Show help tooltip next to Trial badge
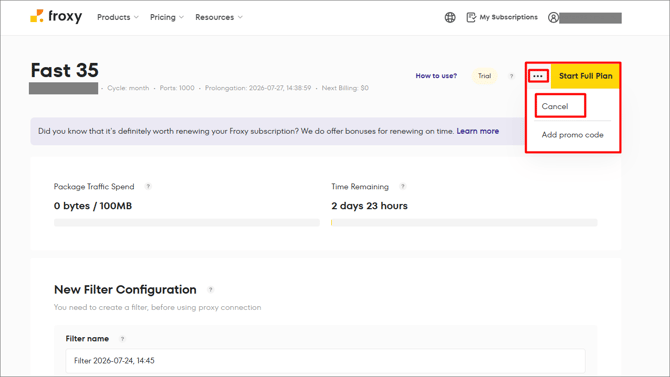Viewport: 670px width, 377px height. tap(511, 76)
